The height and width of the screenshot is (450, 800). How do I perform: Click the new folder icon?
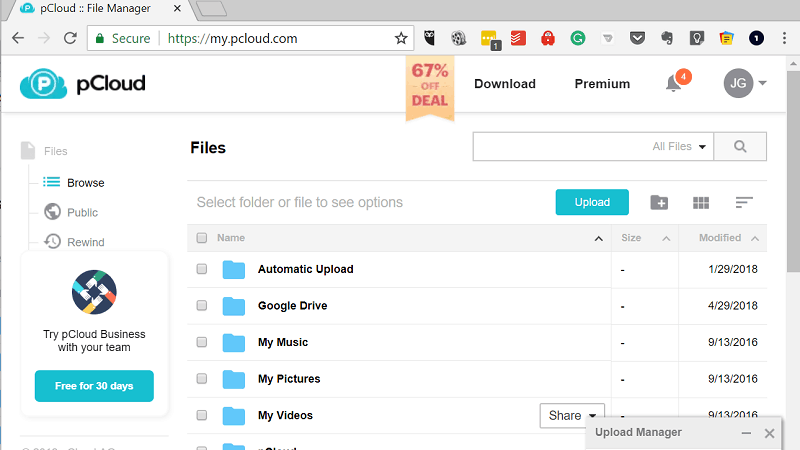659,202
